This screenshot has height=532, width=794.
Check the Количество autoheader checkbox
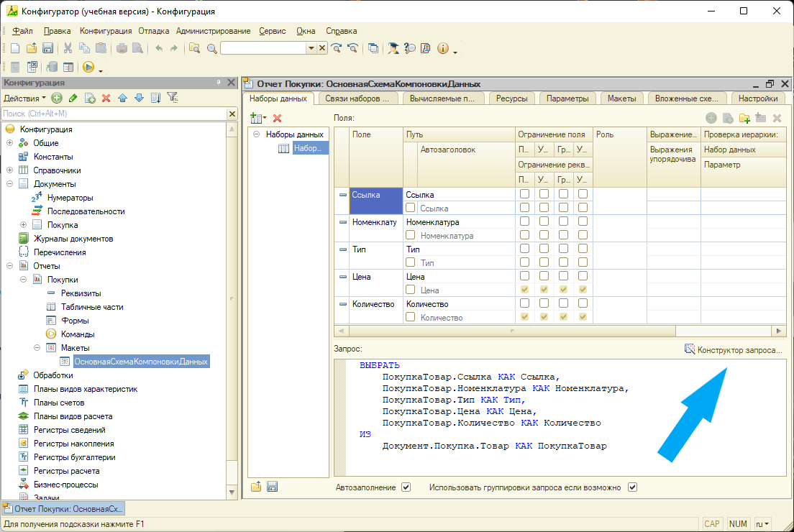(x=410, y=317)
